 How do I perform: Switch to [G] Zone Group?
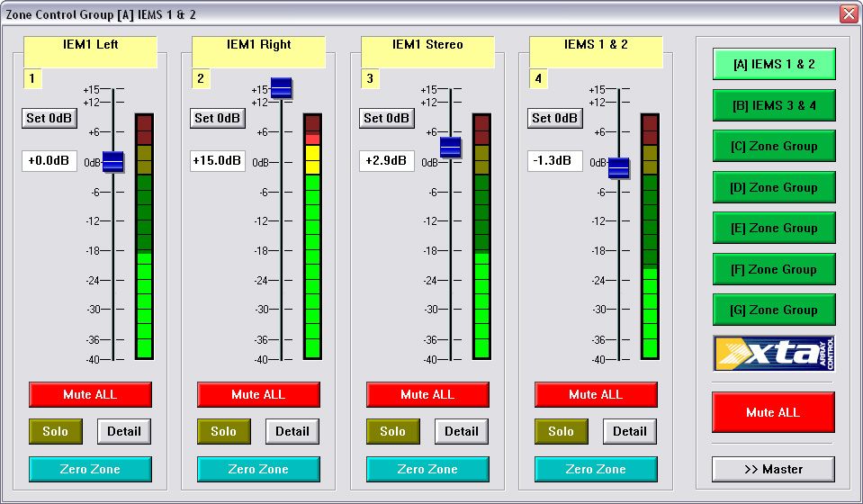click(x=774, y=310)
